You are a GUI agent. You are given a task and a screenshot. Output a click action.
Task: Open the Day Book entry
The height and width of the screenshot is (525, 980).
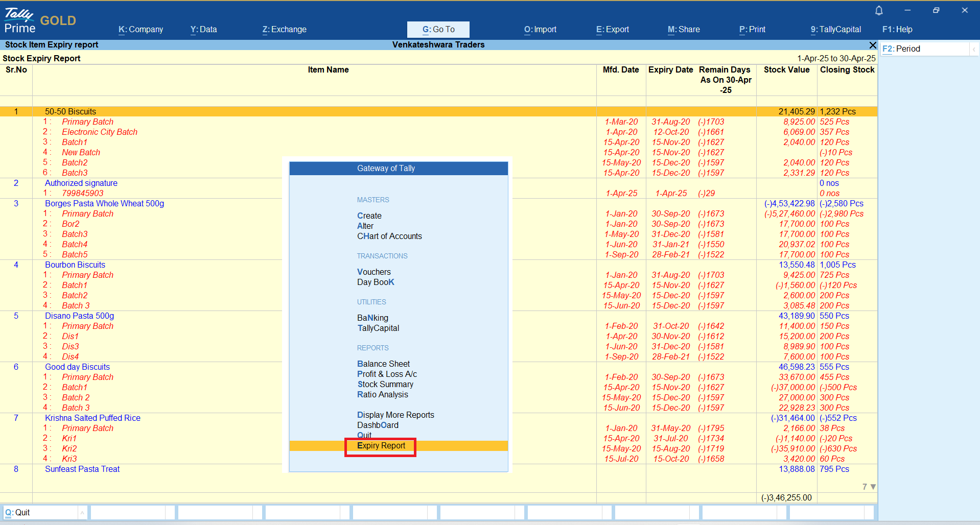375,282
